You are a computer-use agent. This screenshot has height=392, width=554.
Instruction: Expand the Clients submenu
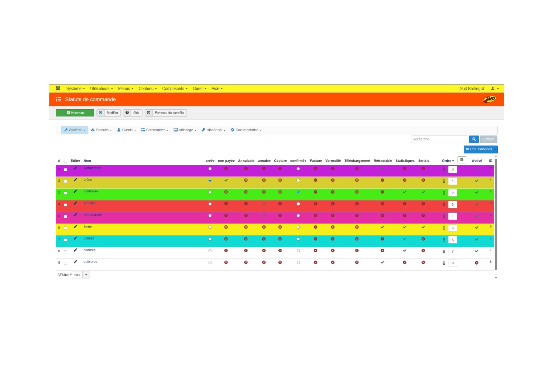click(127, 130)
